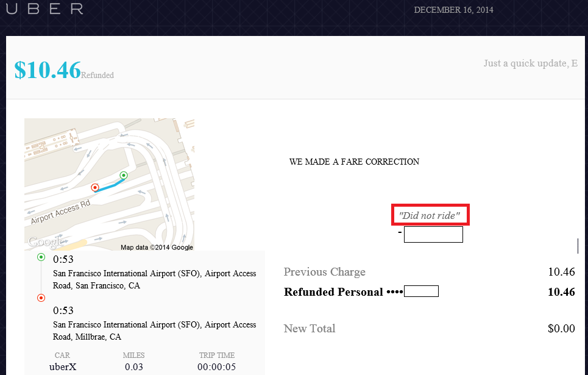The image size is (588, 375).
Task: Click the uberX car type value
Action: [63, 366]
